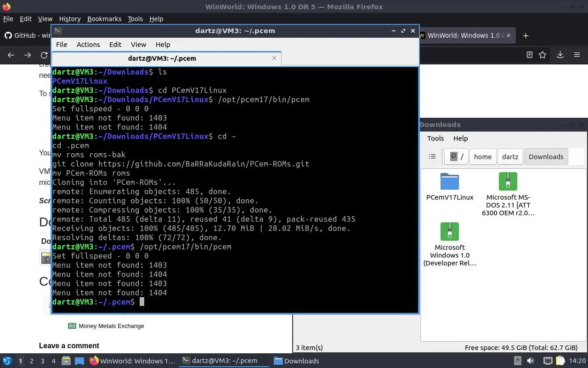The height and width of the screenshot is (368, 588).
Task: Click the 'Free space: 49.5 GiB' status text
Action: point(521,348)
